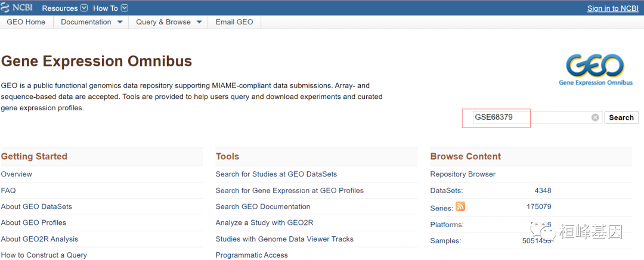Click the NCBI logo icon
The width and height of the screenshot is (644, 260).
point(17,8)
